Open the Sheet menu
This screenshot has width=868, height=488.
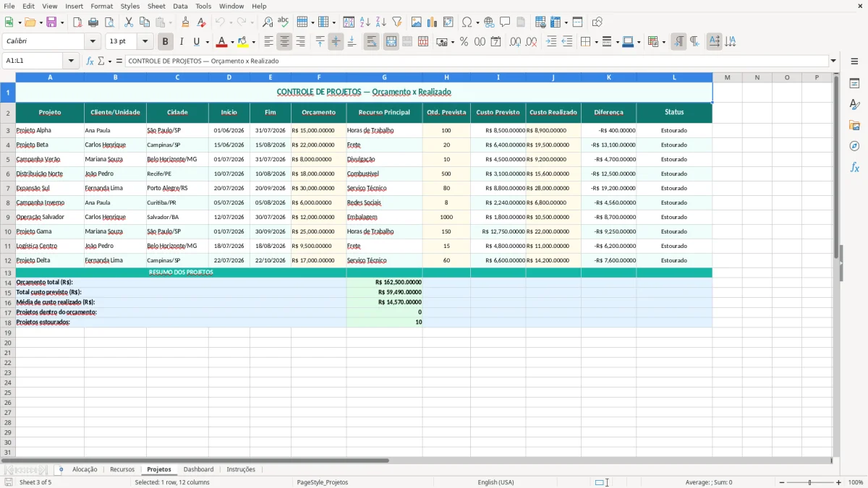coord(156,6)
